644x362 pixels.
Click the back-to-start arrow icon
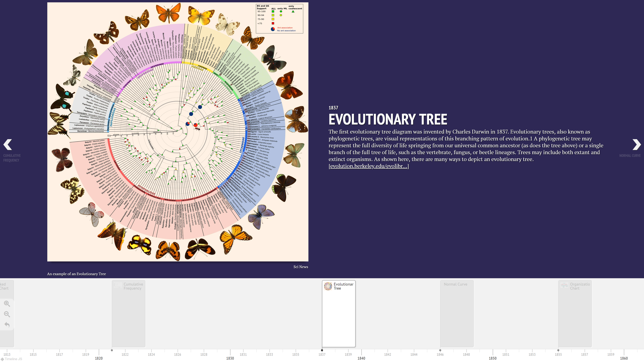7,325
